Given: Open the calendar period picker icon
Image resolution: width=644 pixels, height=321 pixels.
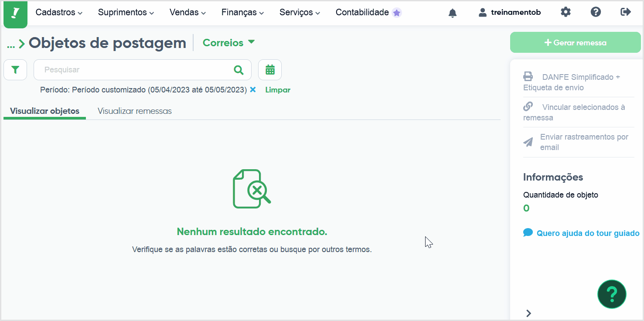Looking at the screenshot, I should click(x=270, y=70).
